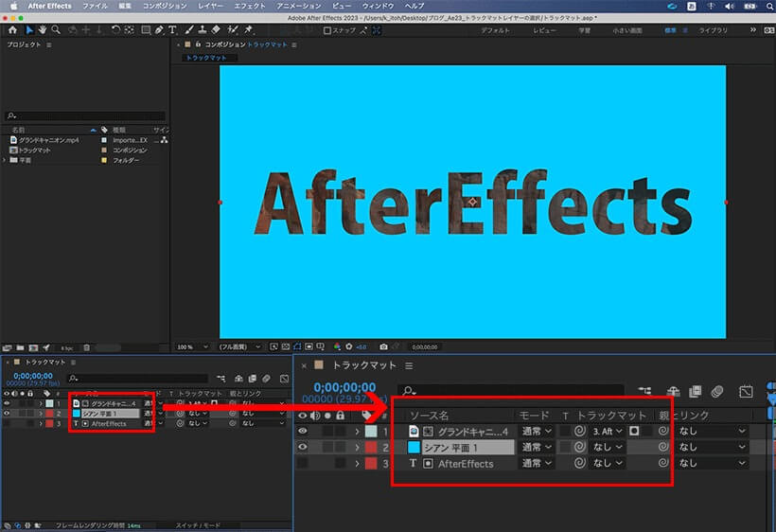The height and width of the screenshot is (532, 776).
Task: Click red label swatch of layer 2, enlarged timeline
Action: click(371, 448)
